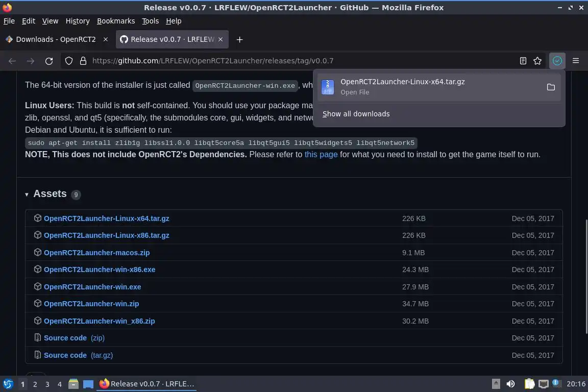Download OpenRCT2Launcher-Linux-x86.tar.gz asset
The image size is (588, 392).
pyautogui.click(x=107, y=235)
